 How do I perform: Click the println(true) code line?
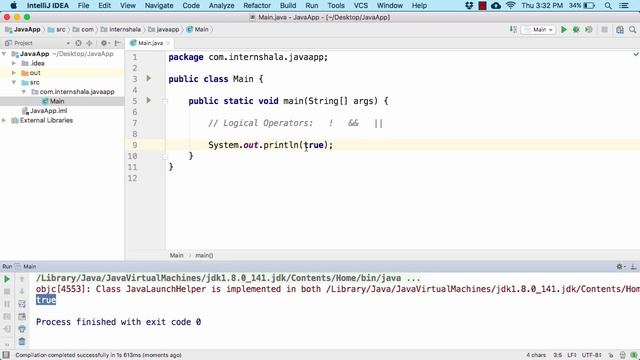point(270,145)
